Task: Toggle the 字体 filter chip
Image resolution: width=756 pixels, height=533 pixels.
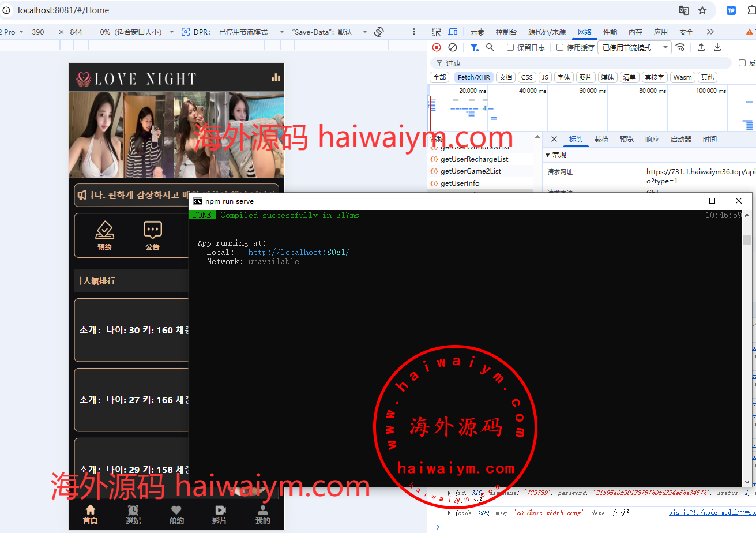Action: (x=564, y=77)
